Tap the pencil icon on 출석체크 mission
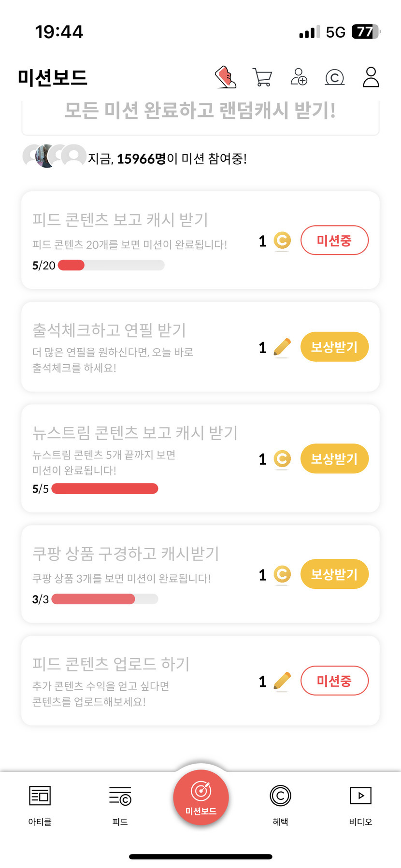Viewport: 401px width, 868px height. click(282, 347)
